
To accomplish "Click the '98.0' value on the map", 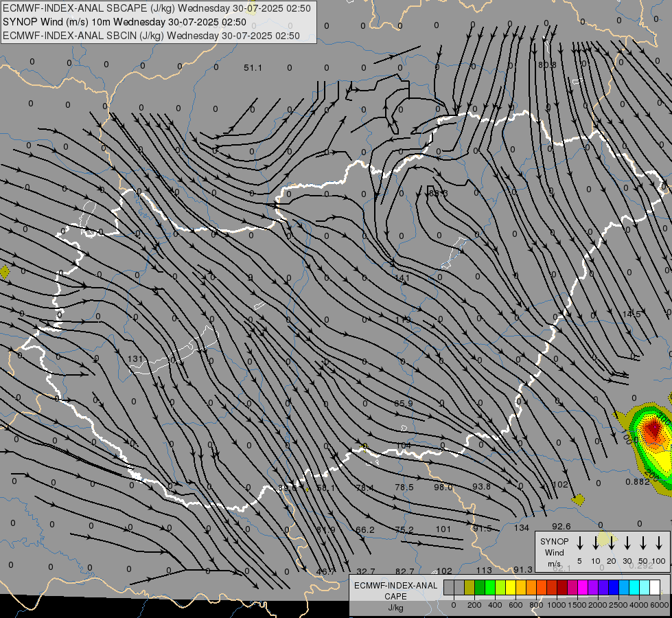I will coord(443,488).
